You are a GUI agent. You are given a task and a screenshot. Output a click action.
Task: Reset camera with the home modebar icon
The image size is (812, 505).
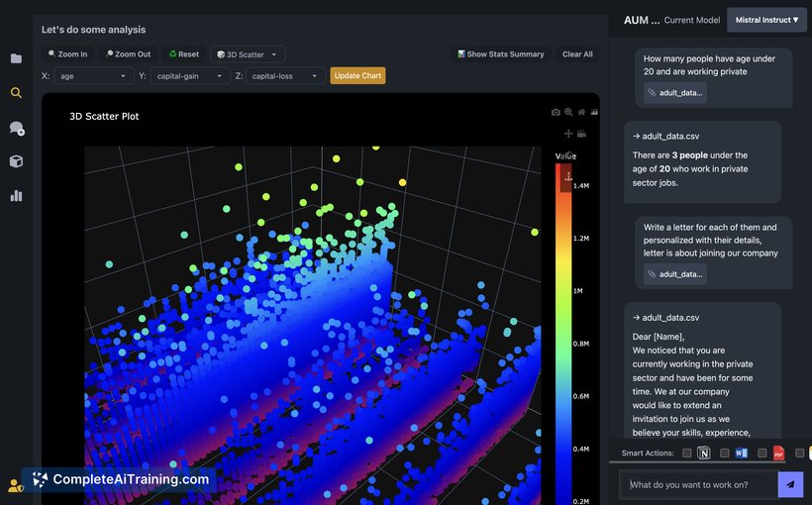(x=581, y=112)
